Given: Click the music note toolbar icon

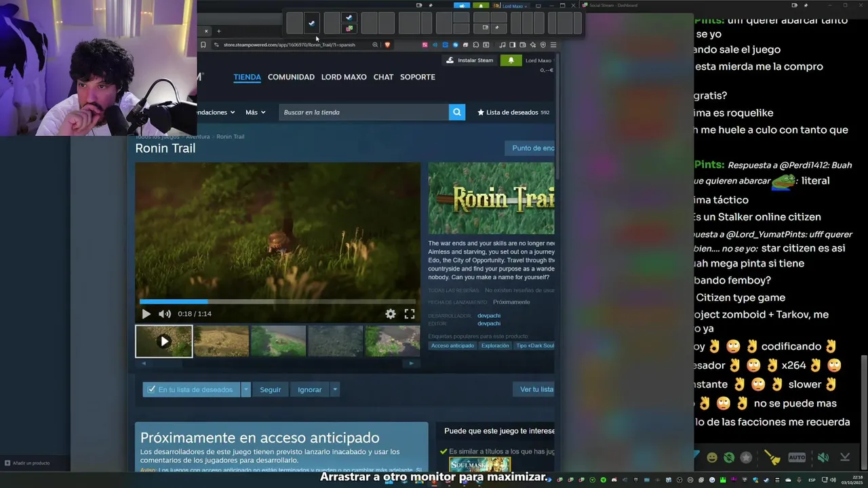Looking at the screenshot, I should click(502, 45).
